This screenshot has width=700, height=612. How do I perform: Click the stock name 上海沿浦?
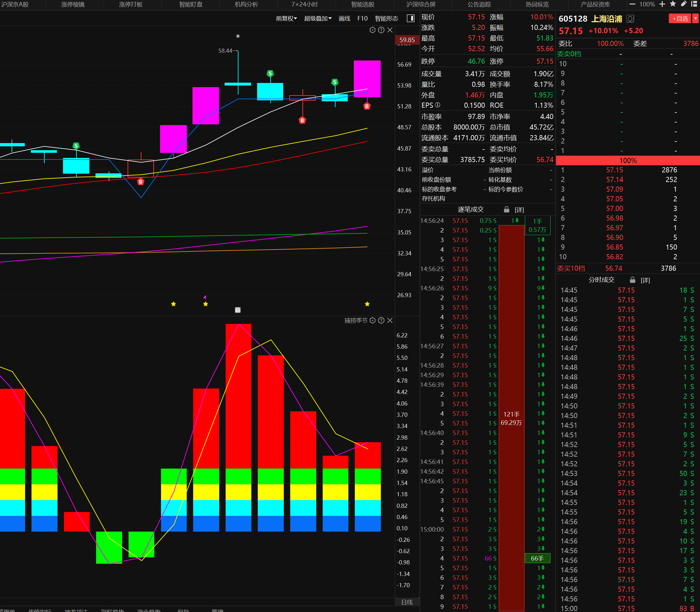(x=606, y=19)
